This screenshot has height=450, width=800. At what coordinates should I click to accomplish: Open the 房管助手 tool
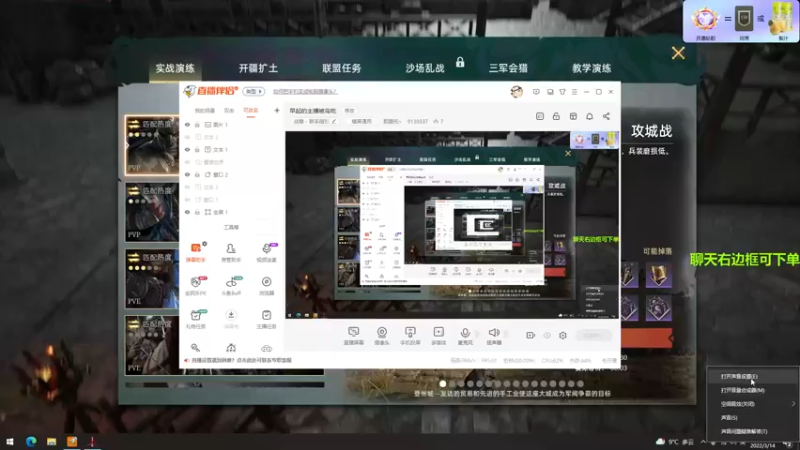231,252
